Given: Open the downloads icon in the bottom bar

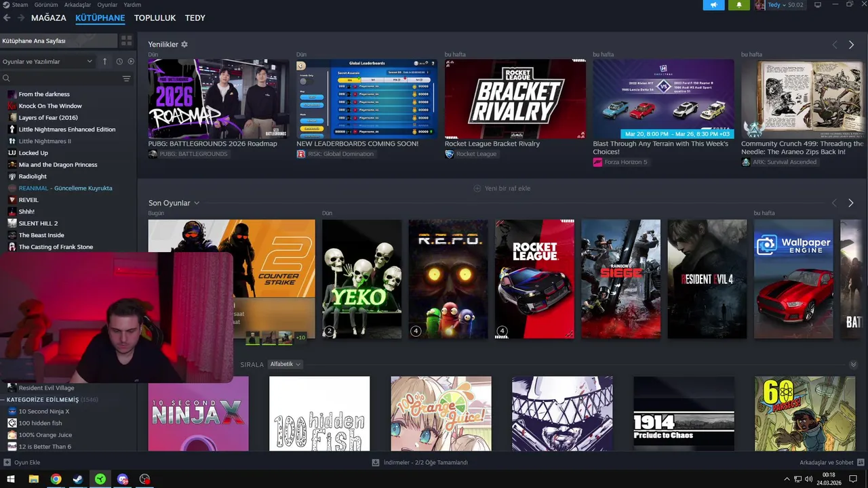Looking at the screenshot, I should click(x=375, y=462).
